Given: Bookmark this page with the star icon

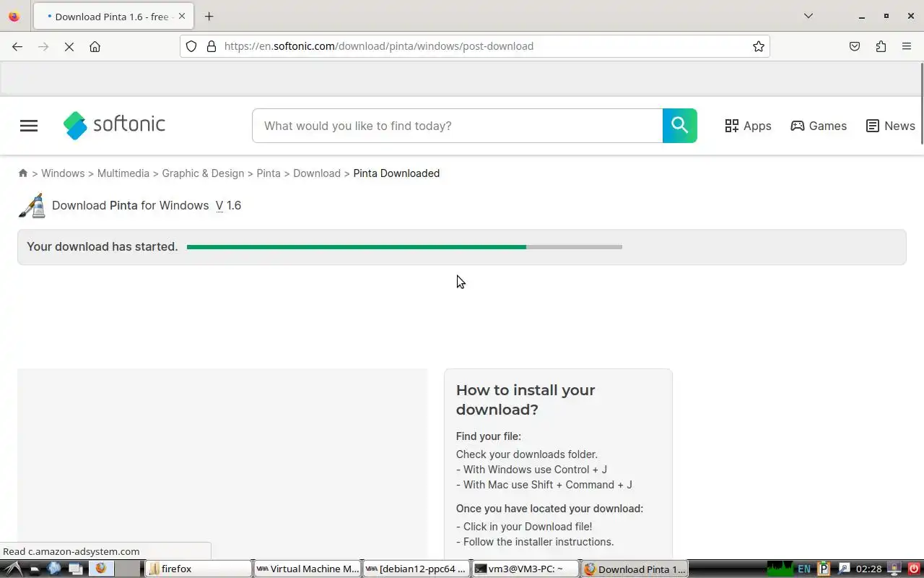Looking at the screenshot, I should (x=759, y=46).
